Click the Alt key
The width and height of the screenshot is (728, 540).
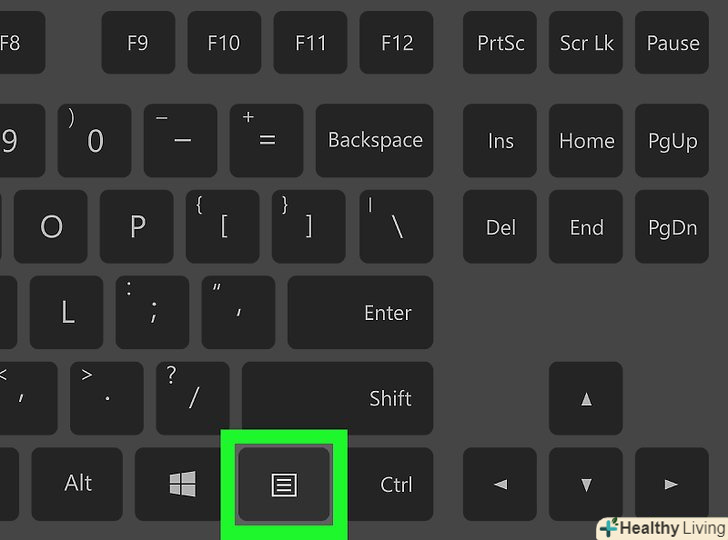(x=77, y=484)
